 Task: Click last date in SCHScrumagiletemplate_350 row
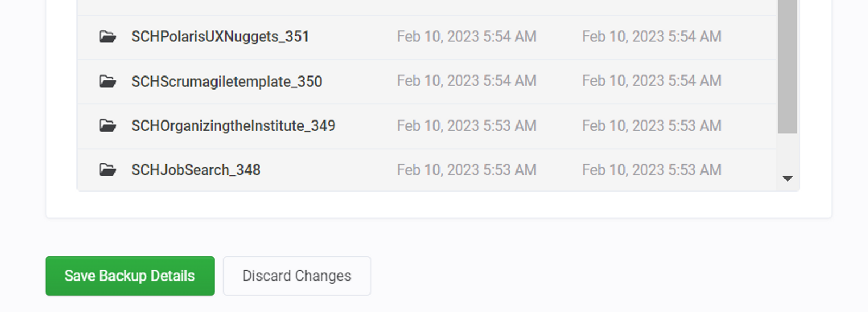click(x=652, y=81)
